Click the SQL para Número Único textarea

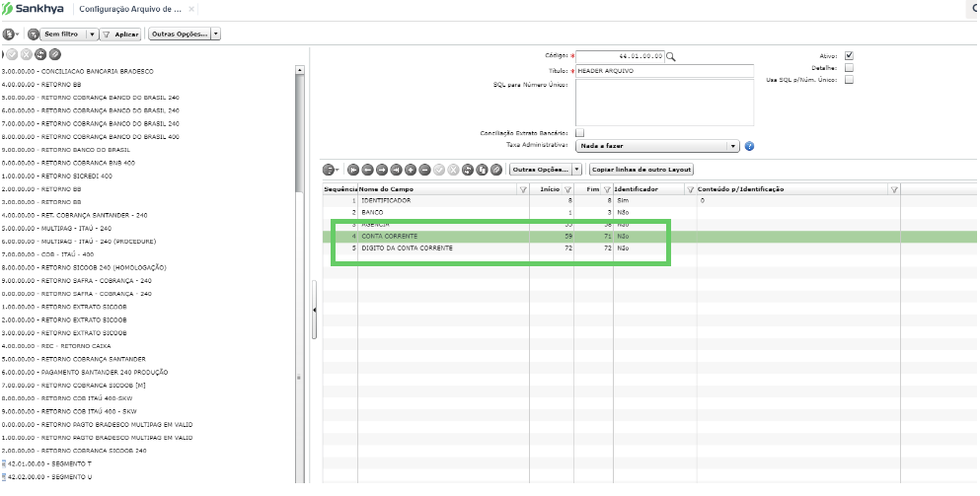664,104
